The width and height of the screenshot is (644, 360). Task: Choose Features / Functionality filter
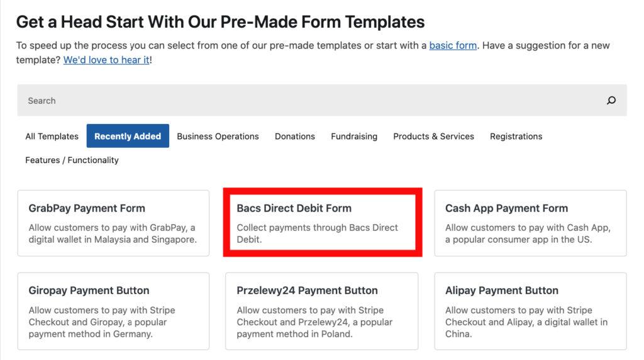(72, 160)
